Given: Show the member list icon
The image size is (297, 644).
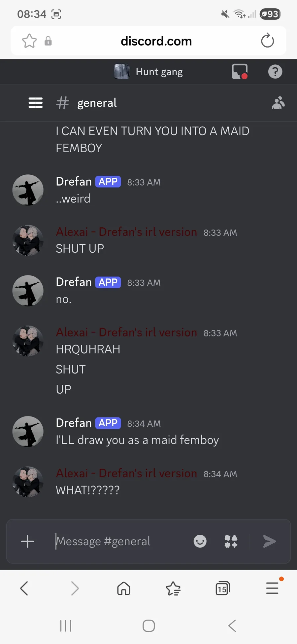Looking at the screenshot, I should click(x=278, y=103).
